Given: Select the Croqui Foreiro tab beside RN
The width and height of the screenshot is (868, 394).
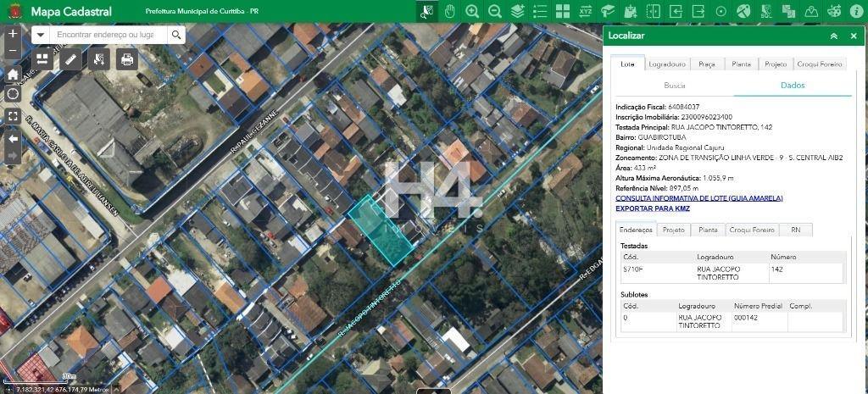Looking at the screenshot, I should [752, 230].
